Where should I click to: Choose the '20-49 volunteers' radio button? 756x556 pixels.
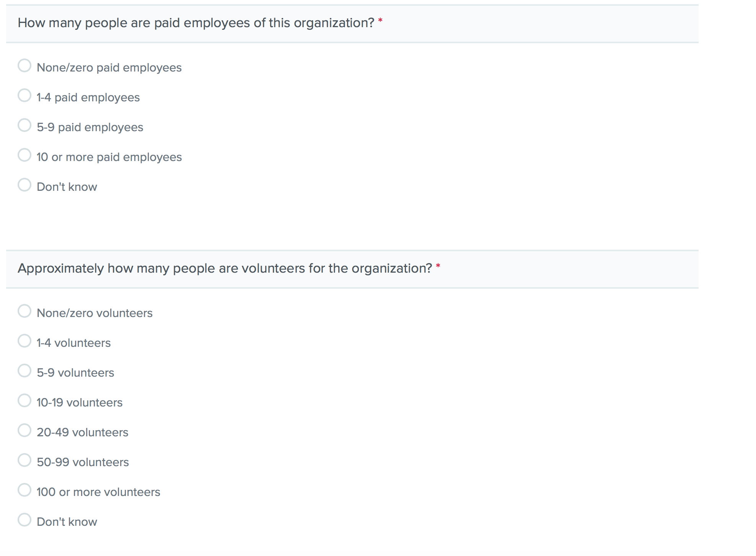pos(24,431)
